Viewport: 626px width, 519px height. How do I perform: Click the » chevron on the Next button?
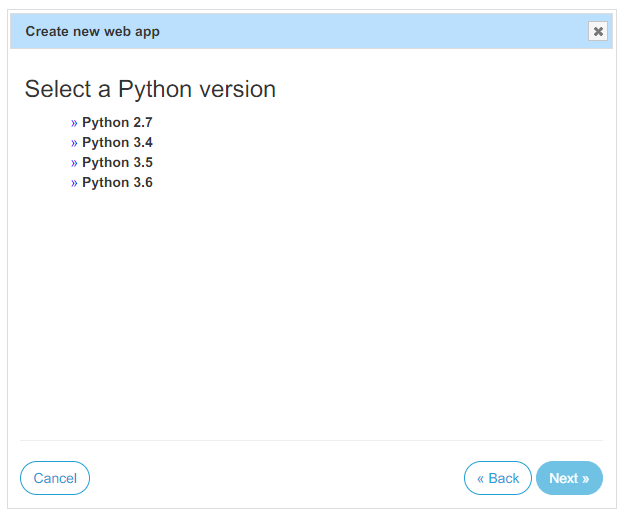585,478
